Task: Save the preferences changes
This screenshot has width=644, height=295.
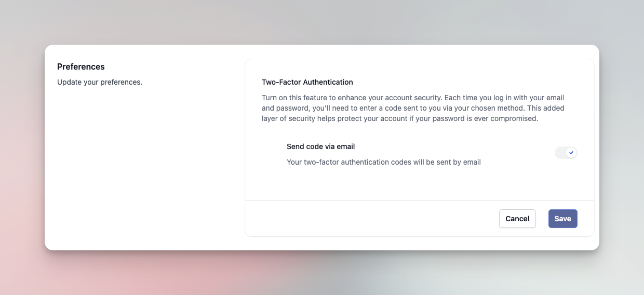Action: [x=562, y=219]
